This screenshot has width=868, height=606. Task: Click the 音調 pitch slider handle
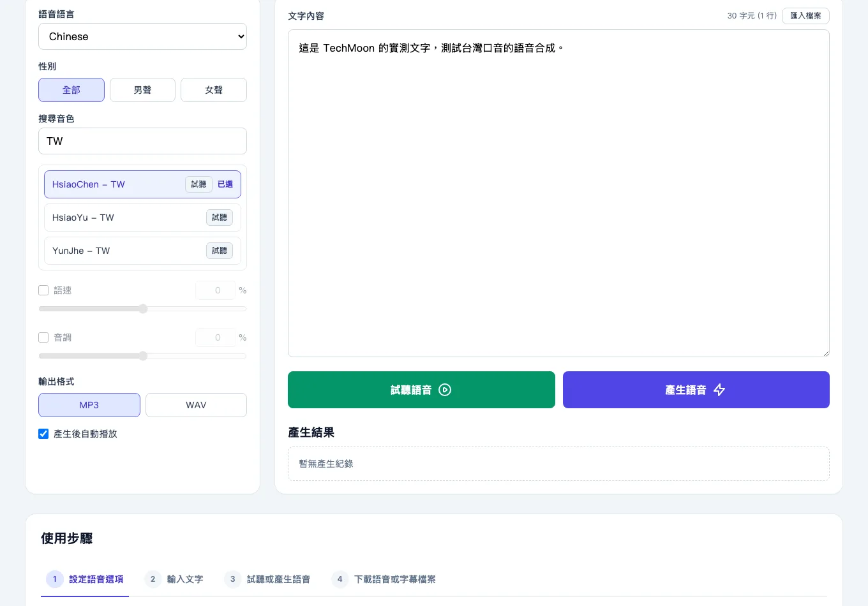click(143, 356)
